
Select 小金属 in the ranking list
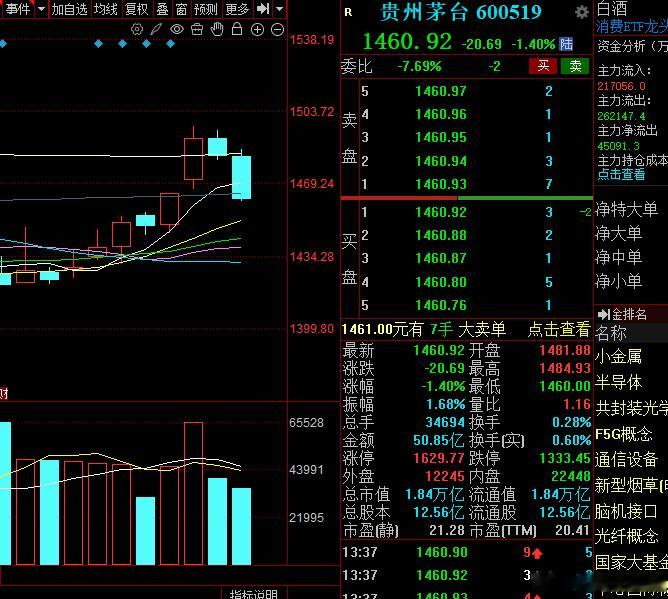pyautogui.click(x=619, y=357)
